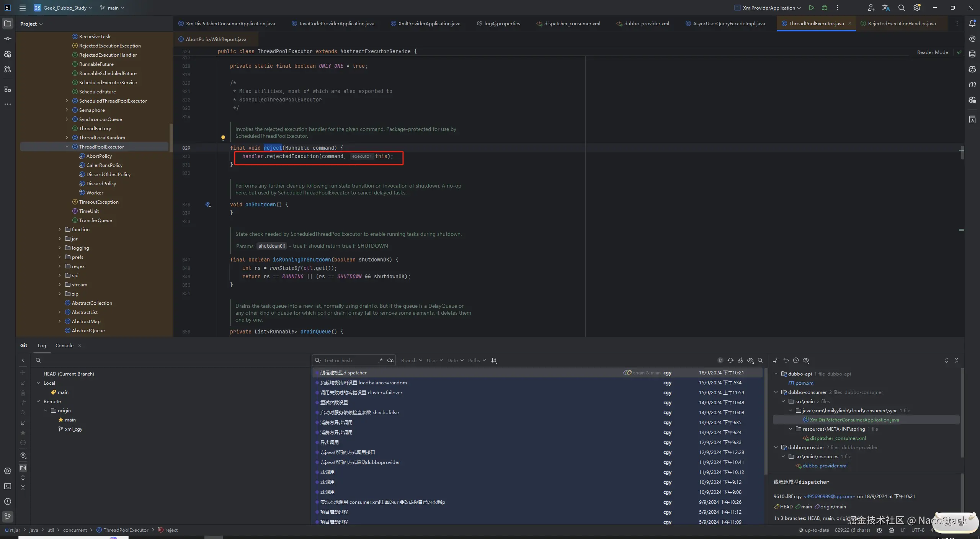
Task: Expand the ScheduledThreadPoolExecutor tree node
Action: click(x=67, y=101)
